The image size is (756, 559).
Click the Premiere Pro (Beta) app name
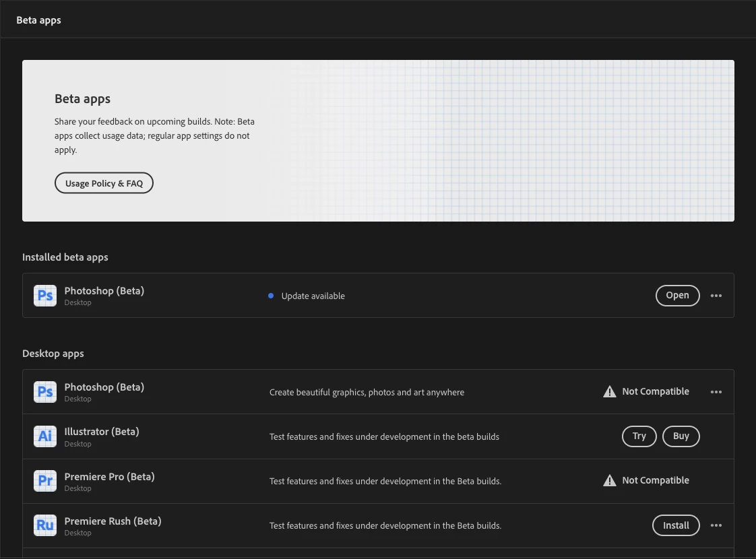tap(109, 477)
